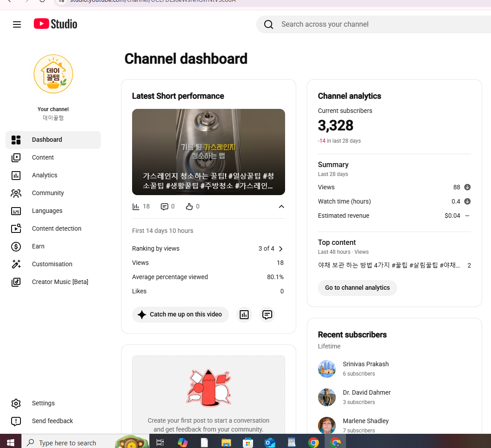This screenshot has height=448, width=491.
Task: Open the latest Short video thumbnail
Action: coord(209,152)
